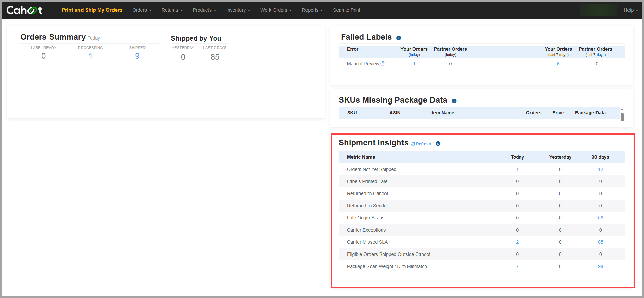Click Returned to Sender metric name
This screenshot has width=644, height=298.
(x=367, y=206)
